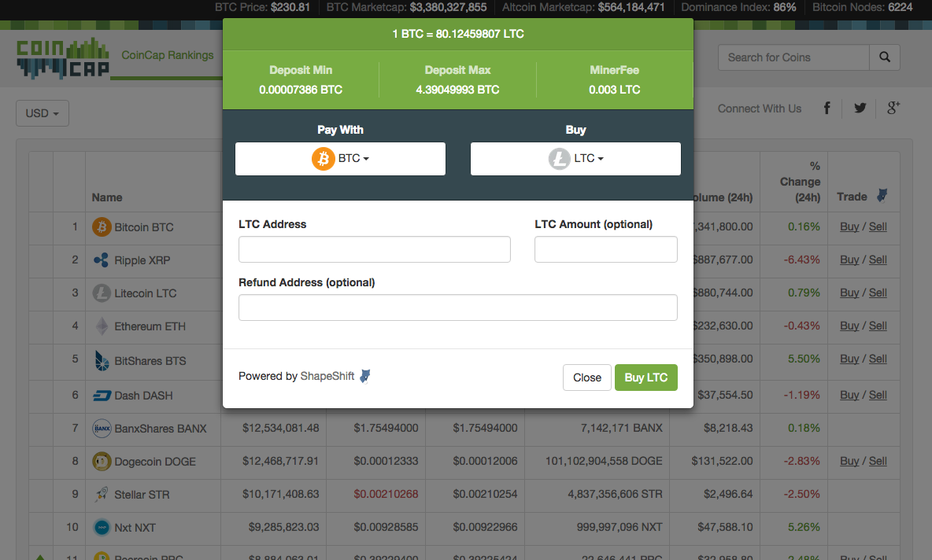Click the Ethereum coin icon
The image size is (932, 560).
(102, 326)
